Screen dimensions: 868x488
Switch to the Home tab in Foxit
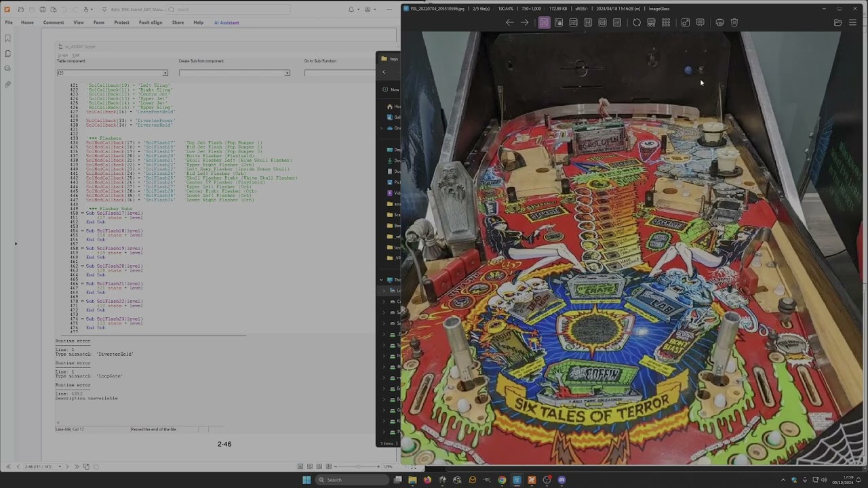(x=27, y=22)
